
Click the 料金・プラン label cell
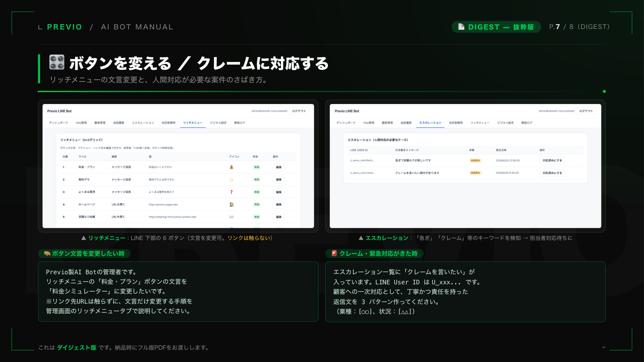click(86, 167)
